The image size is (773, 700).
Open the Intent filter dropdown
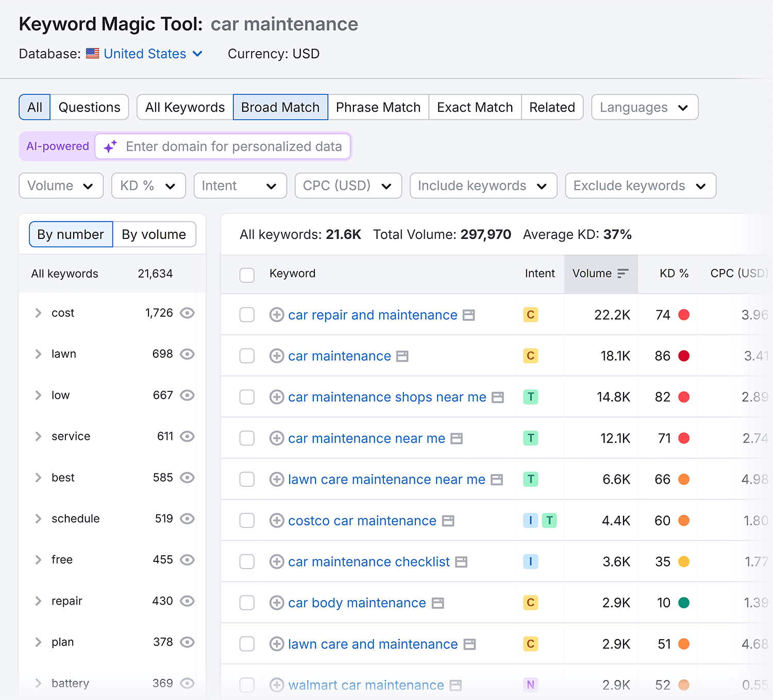click(x=240, y=185)
